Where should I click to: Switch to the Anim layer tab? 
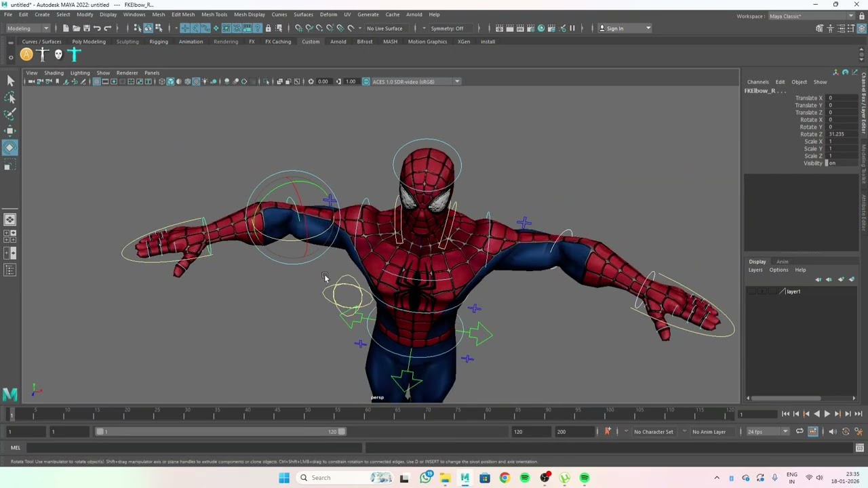click(782, 262)
